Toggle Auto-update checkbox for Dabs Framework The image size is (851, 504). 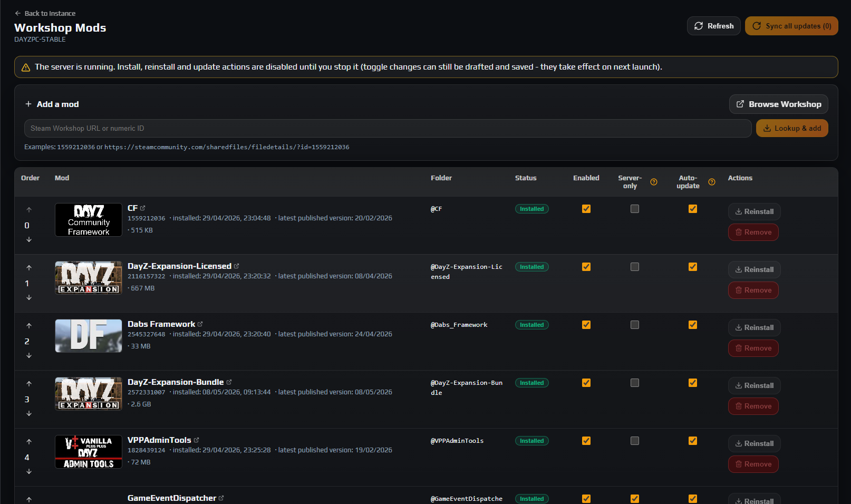pos(693,325)
